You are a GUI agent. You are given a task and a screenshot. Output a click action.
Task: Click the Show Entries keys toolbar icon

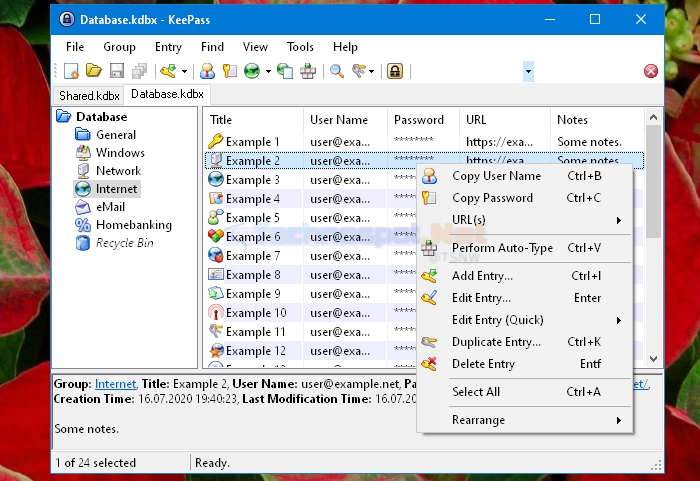pos(359,71)
